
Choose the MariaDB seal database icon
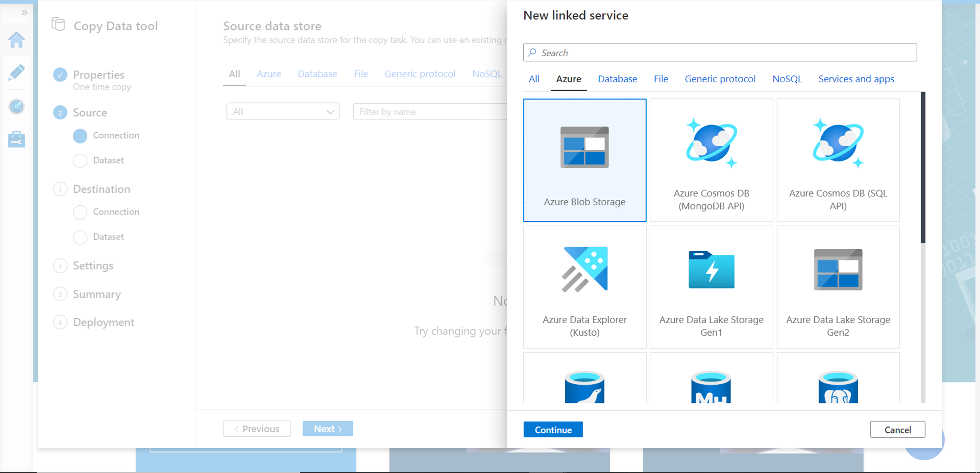coord(585,387)
